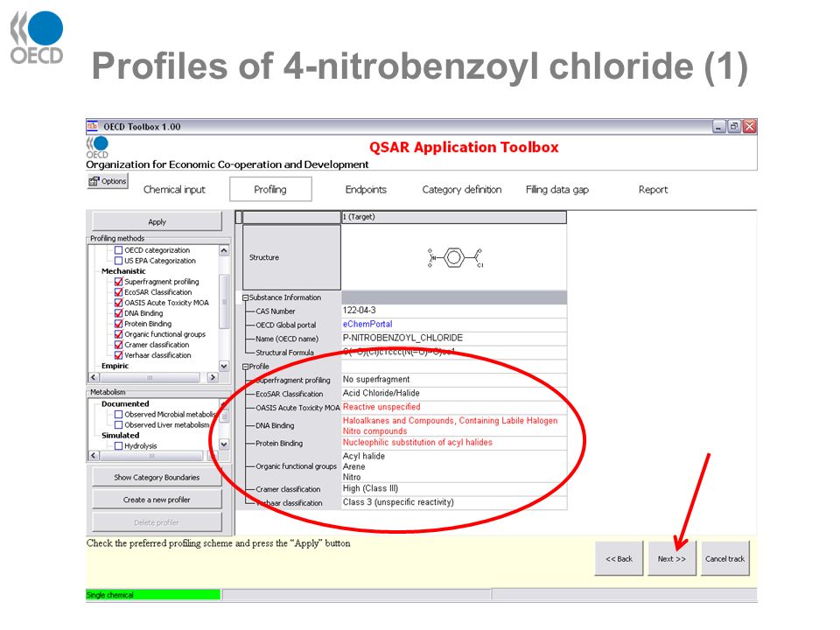Click the Apply button
840x630 pixels.
point(157,221)
